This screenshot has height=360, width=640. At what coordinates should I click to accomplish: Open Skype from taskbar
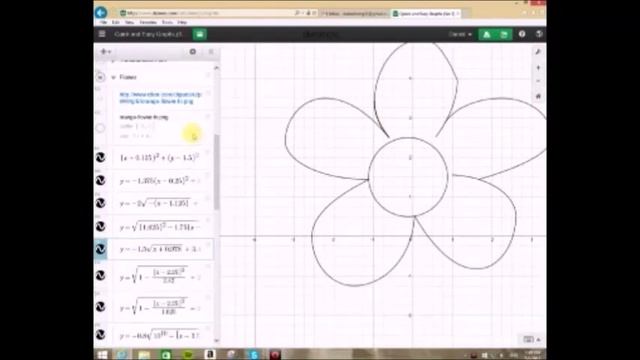click(x=253, y=354)
